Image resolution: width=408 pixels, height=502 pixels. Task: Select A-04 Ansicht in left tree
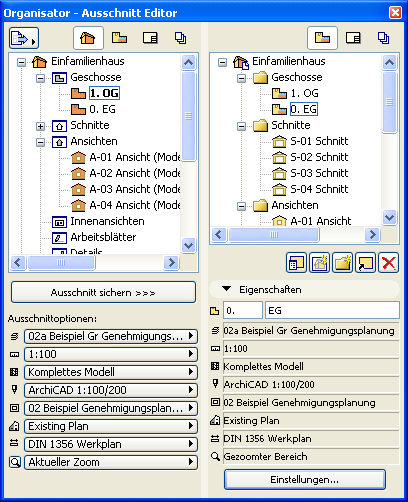coord(135,205)
